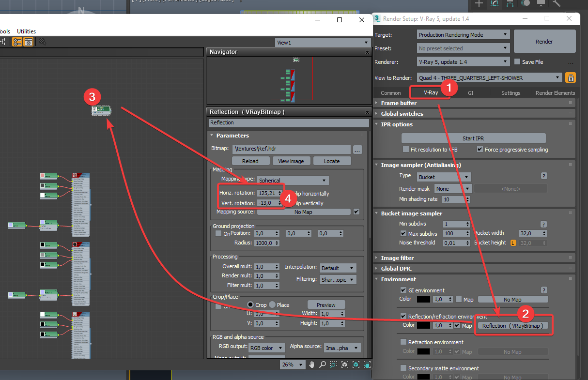Screen dimensions: 588x380
Task: Switch to the Render Elements tab
Action: click(x=555, y=93)
